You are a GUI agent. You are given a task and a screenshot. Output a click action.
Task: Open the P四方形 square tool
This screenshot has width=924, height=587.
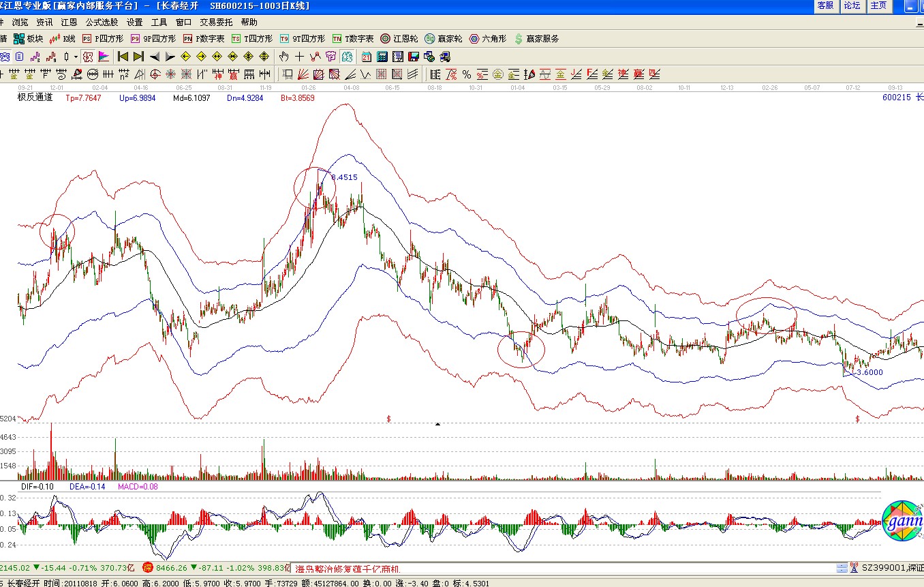(x=103, y=39)
